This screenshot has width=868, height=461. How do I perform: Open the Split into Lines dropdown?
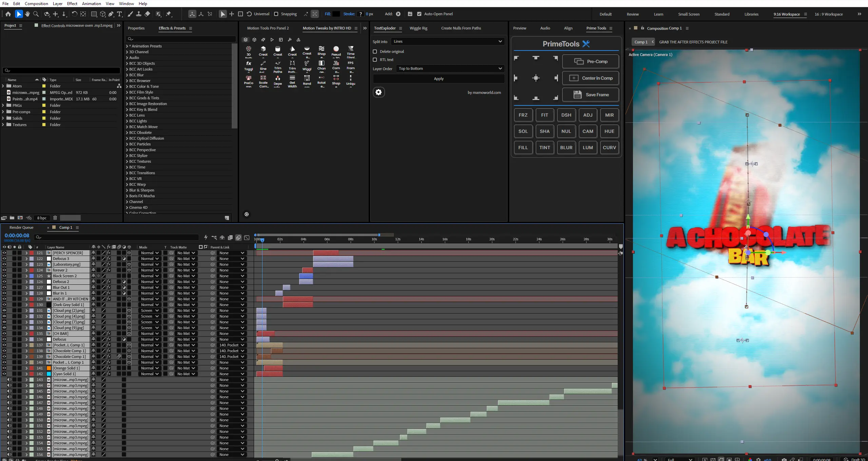coord(447,41)
